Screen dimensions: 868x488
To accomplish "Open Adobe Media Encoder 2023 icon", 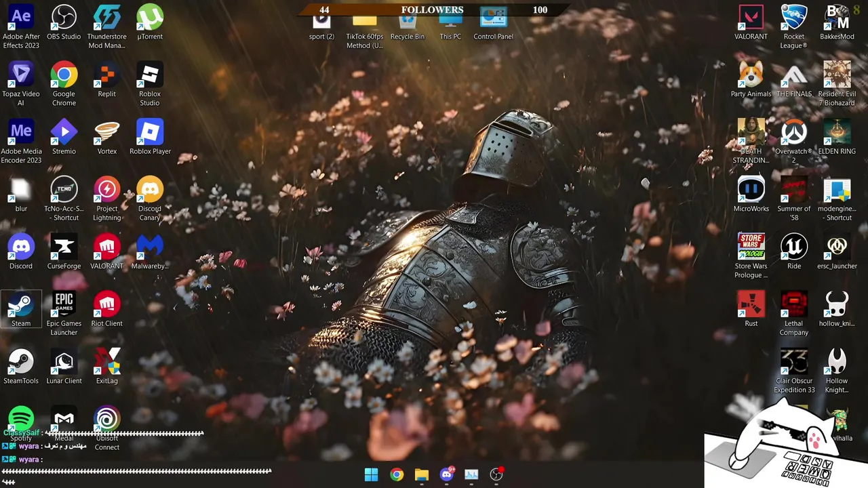I will [21, 142].
